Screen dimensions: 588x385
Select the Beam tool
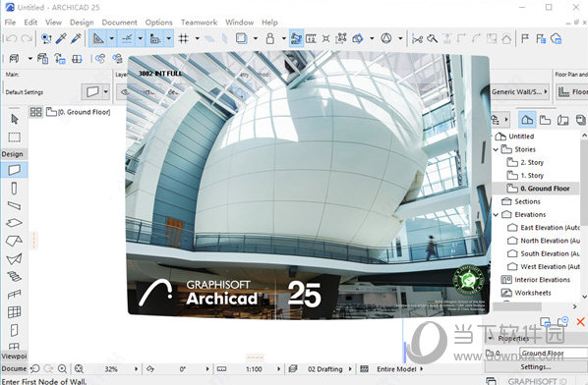[14, 205]
